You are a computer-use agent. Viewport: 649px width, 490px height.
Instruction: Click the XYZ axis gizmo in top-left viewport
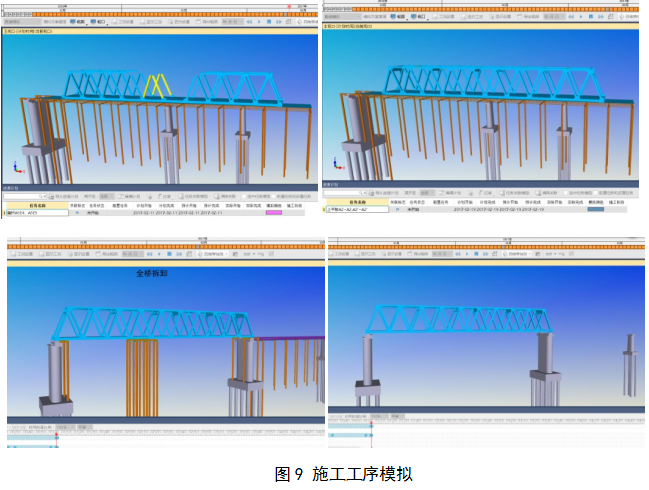click(15, 169)
